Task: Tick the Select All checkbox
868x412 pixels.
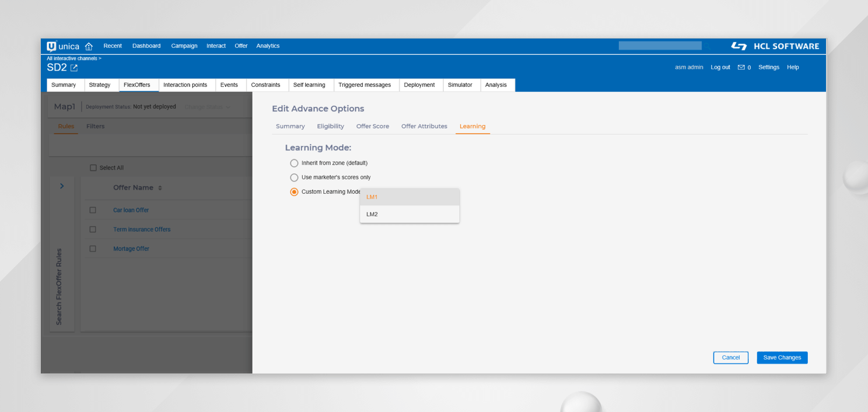Action: tap(93, 168)
